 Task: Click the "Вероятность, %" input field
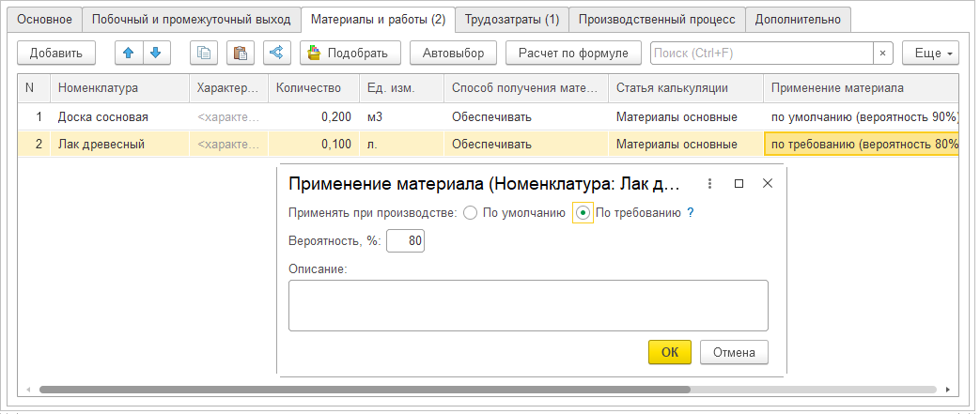(x=406, y=242)
